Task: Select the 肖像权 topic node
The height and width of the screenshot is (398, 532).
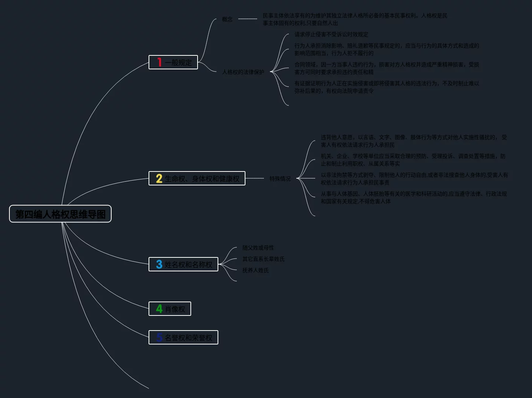Action: tap(175, 309)
